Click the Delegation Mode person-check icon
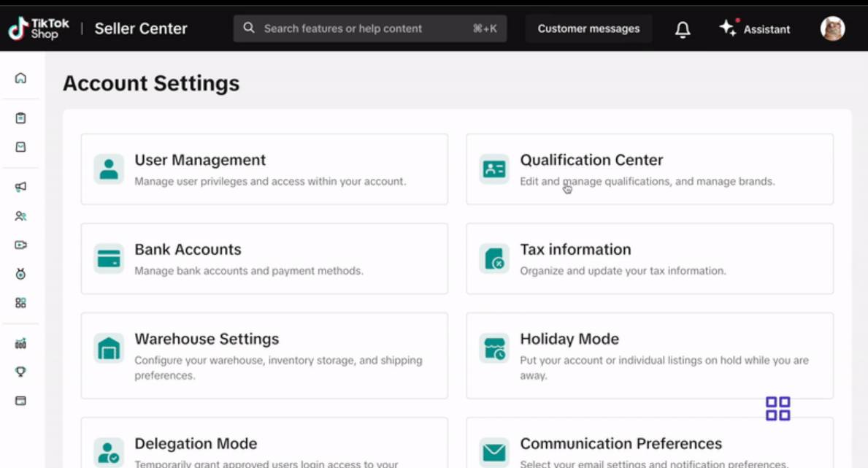Viewport: 868px width, 468px height. pyautogui.click(x=109, y=453)
